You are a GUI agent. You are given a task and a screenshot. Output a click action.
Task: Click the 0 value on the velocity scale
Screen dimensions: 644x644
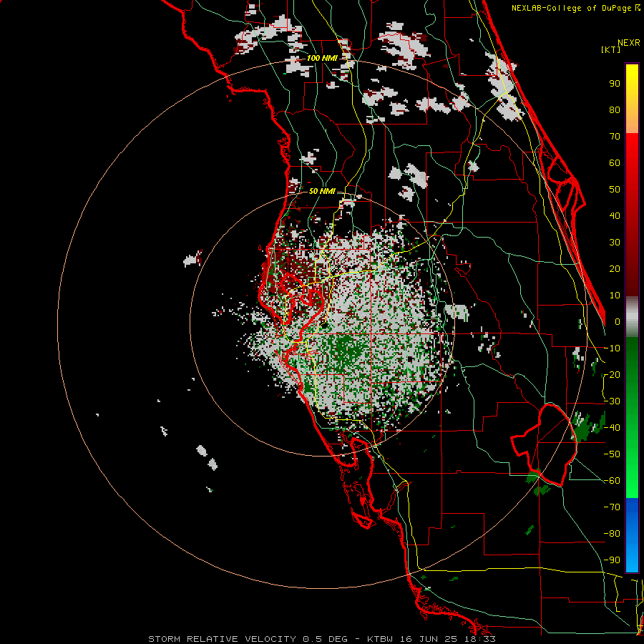(x=618, y=321)
